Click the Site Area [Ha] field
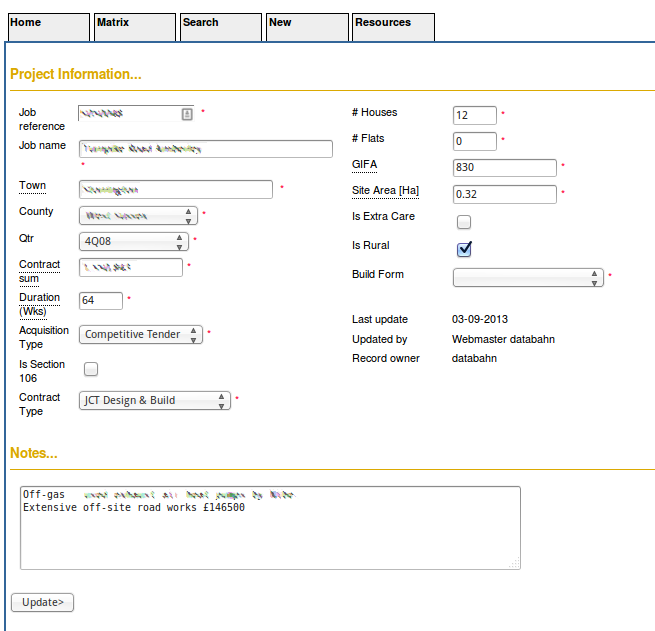The height and width of the screenshot is (631, 655). 505,194
